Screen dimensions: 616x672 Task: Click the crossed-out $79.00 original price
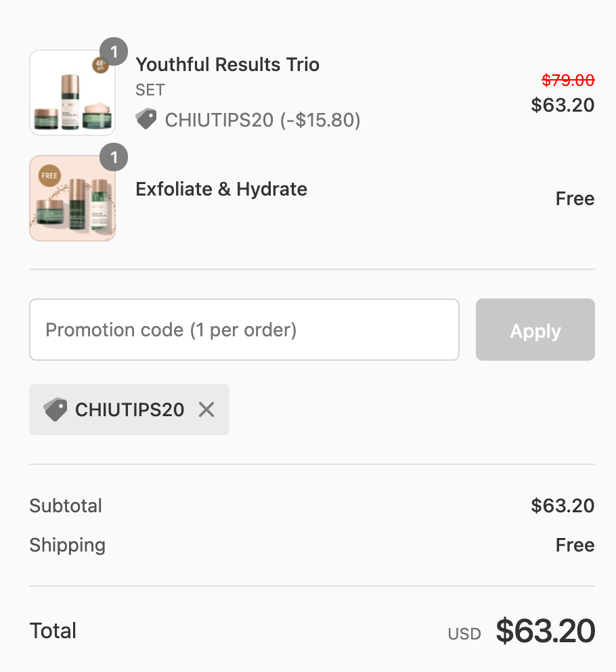click(x=568, y=81)
